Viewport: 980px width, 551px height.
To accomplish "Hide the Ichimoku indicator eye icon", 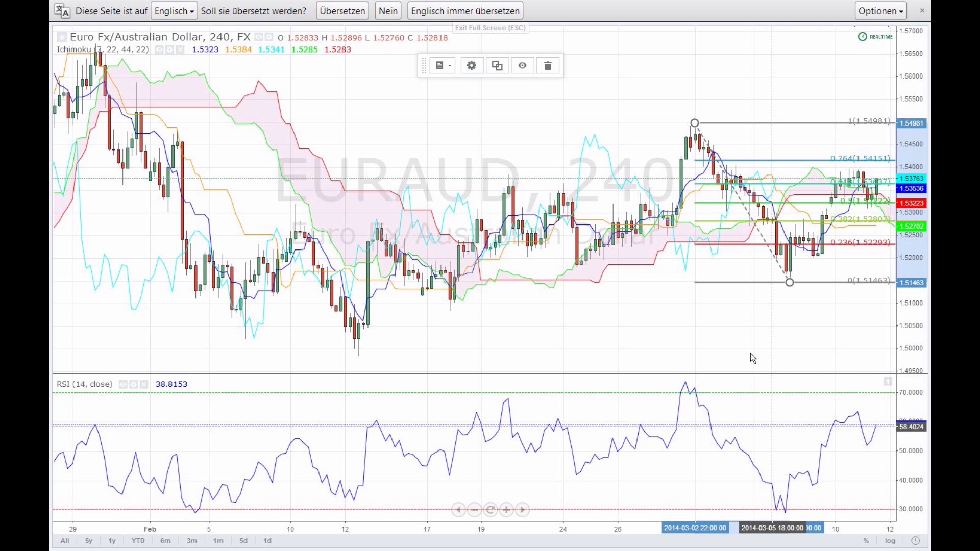I will pos(159,50).
